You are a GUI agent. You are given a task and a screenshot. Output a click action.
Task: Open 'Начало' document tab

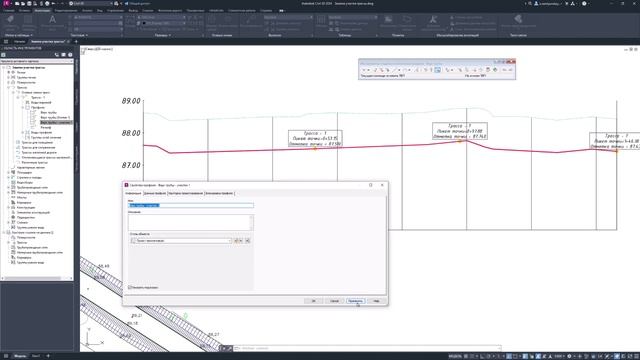click(19, 42)
